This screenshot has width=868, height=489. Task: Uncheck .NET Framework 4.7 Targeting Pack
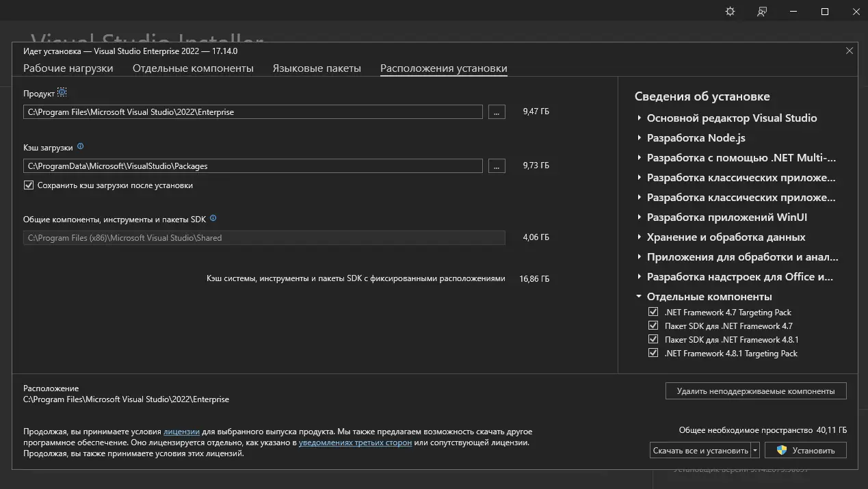point(653,312)
